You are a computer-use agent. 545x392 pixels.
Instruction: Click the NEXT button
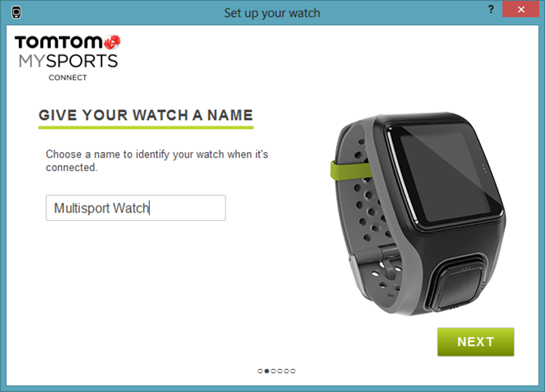475,341
